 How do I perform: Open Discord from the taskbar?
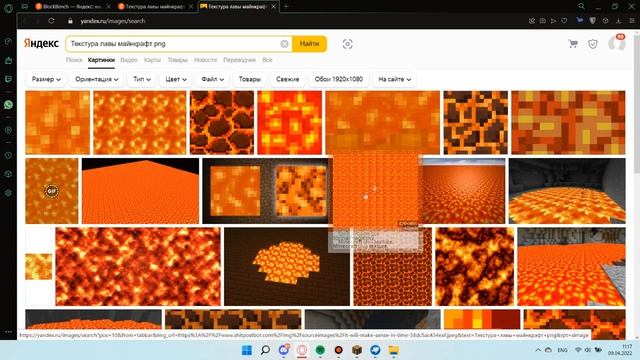pyautogui.click(x=284, y=350)
